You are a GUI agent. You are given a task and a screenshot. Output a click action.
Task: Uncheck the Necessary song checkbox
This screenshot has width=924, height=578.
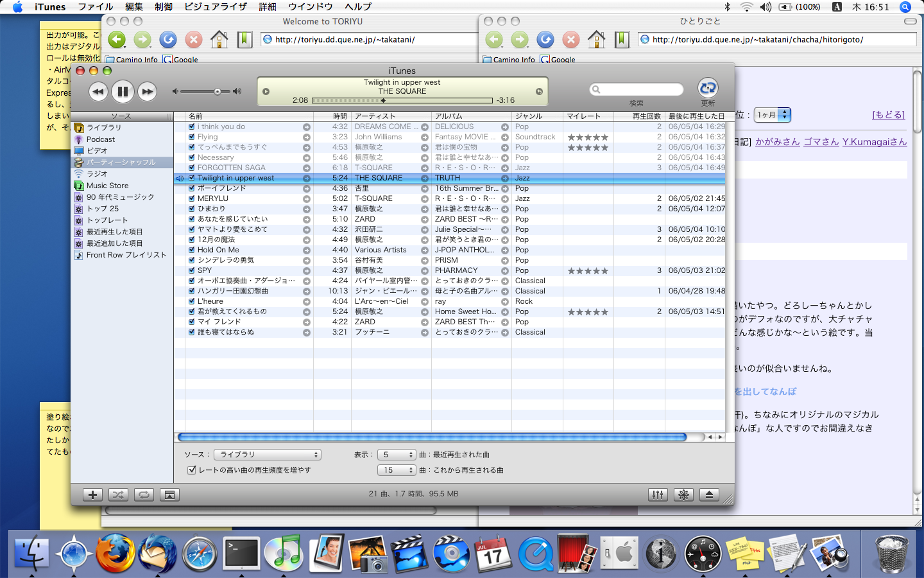tap(192, 157)
